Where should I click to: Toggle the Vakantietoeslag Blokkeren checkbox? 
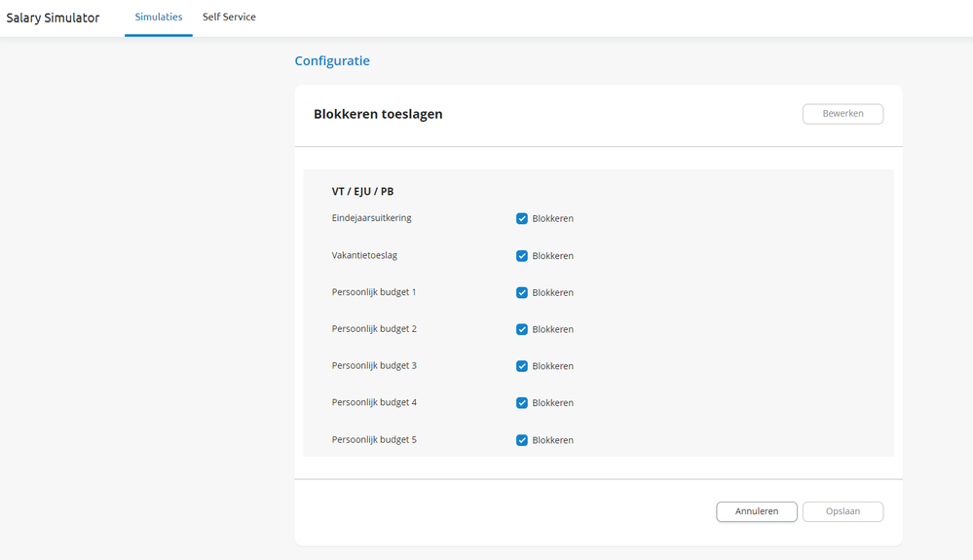click(x=522, y=256)
